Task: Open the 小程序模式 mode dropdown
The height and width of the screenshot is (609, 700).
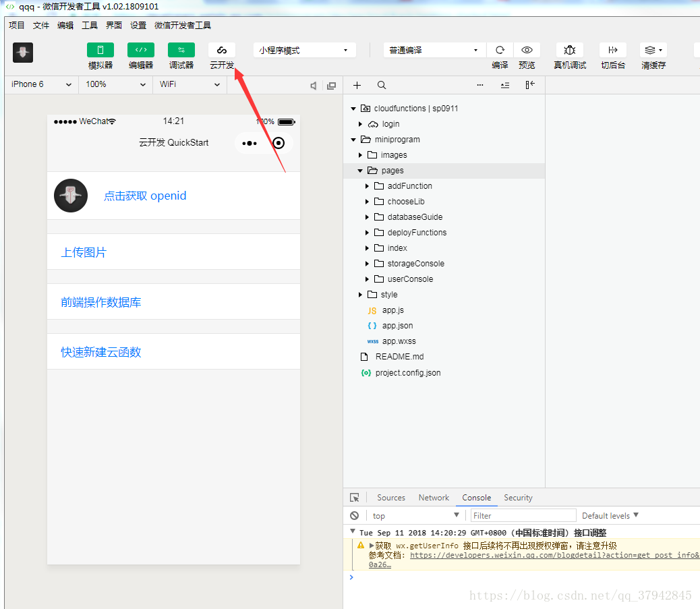Action: [304, 50]
